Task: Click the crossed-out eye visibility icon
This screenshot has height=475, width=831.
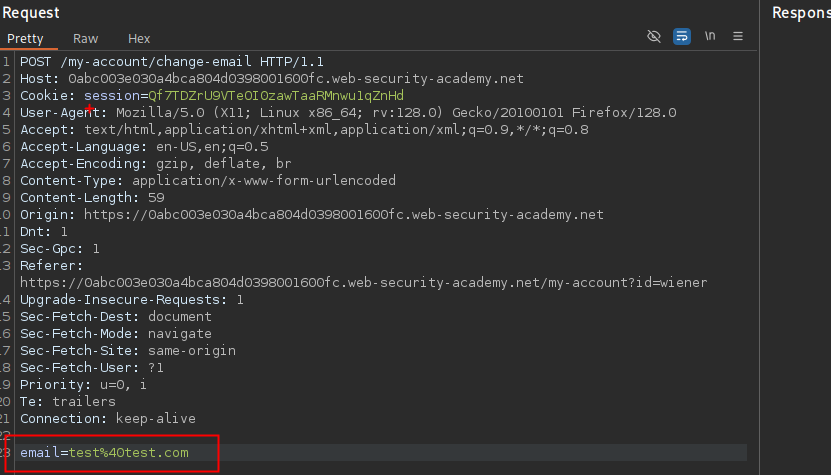Action: tap(654, 36)
